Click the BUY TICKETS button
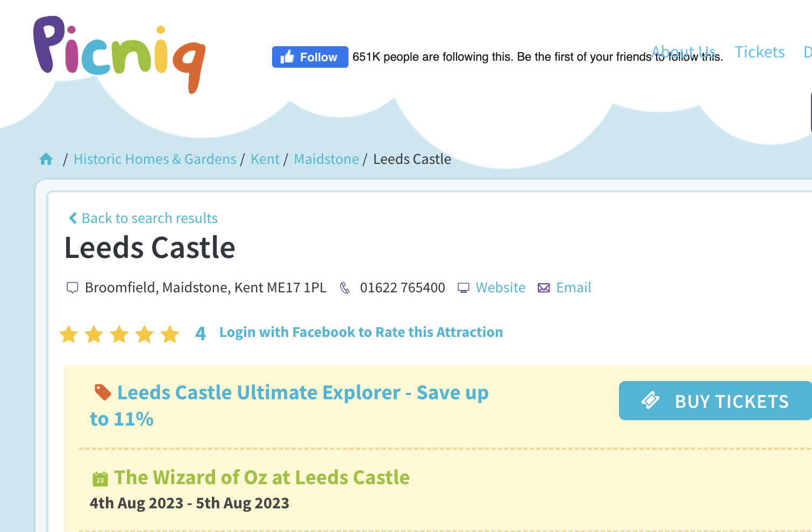The height and width of the screenshot is (532, 812). pos(715,401)
